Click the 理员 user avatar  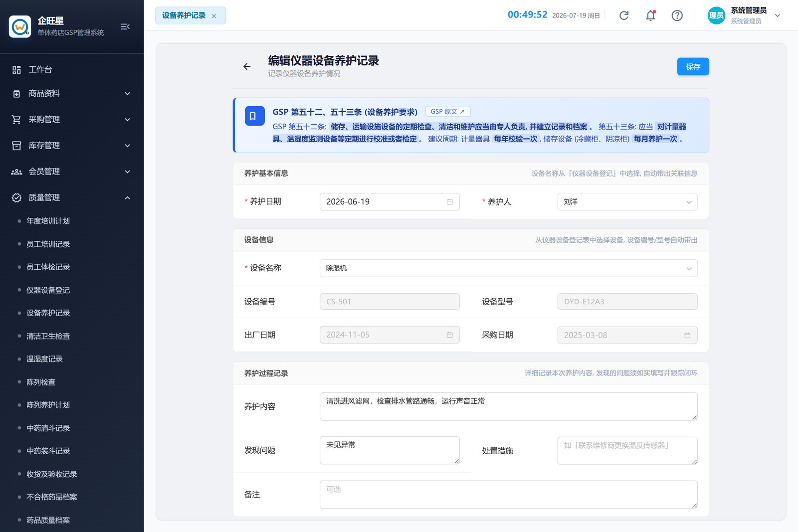click(x=716, y=15)
